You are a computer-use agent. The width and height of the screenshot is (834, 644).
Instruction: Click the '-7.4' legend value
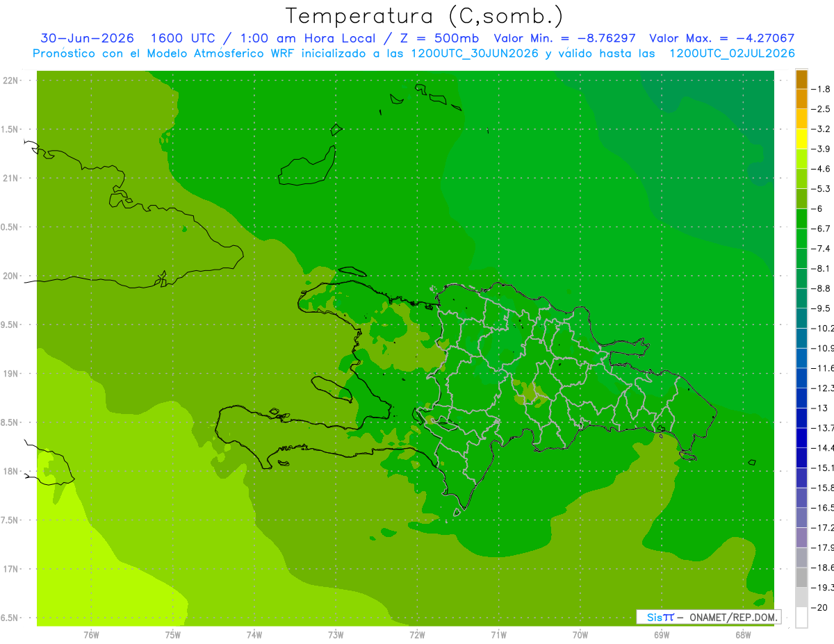pos(821,249)
